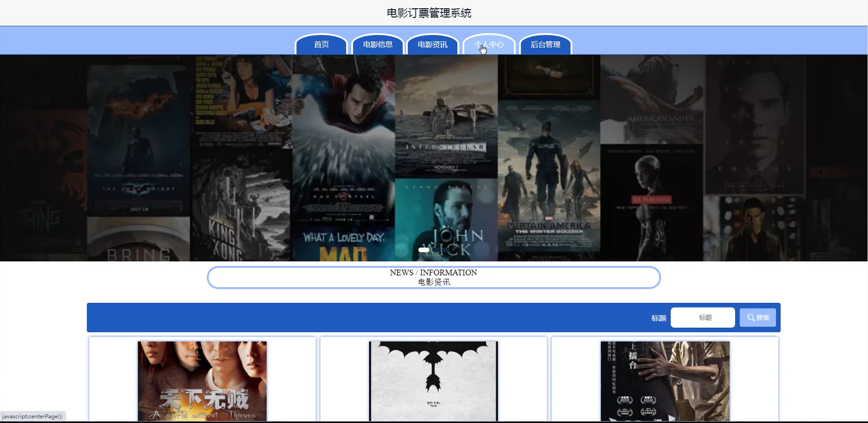
Task: Click the 电影资讯 section subtitle under NEWS
Action: pos(434,282)
